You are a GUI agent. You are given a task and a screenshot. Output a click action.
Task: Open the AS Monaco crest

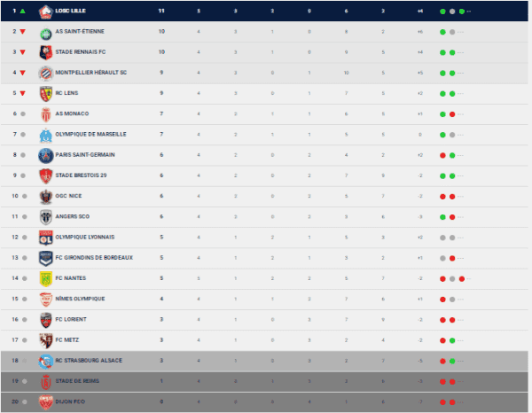(x=46, y=113)
